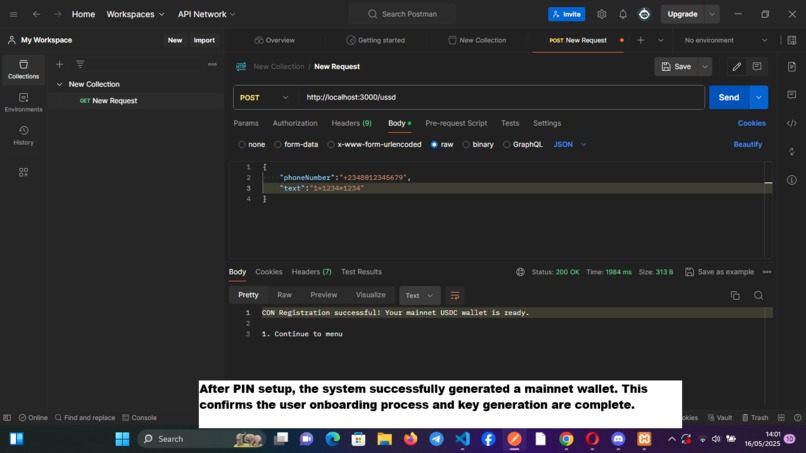
Task: Click the Import button
Action: [x=204, y=40]
